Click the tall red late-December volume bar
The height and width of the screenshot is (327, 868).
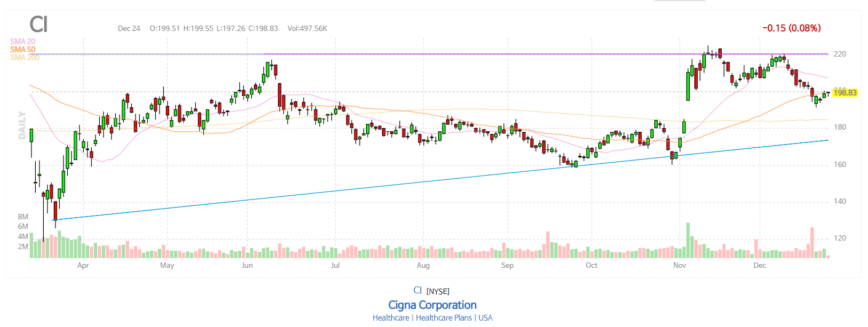tap(812, 243)
